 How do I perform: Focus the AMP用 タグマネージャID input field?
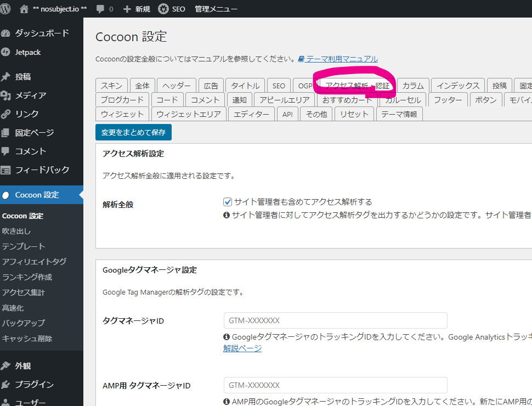point(335,385)
